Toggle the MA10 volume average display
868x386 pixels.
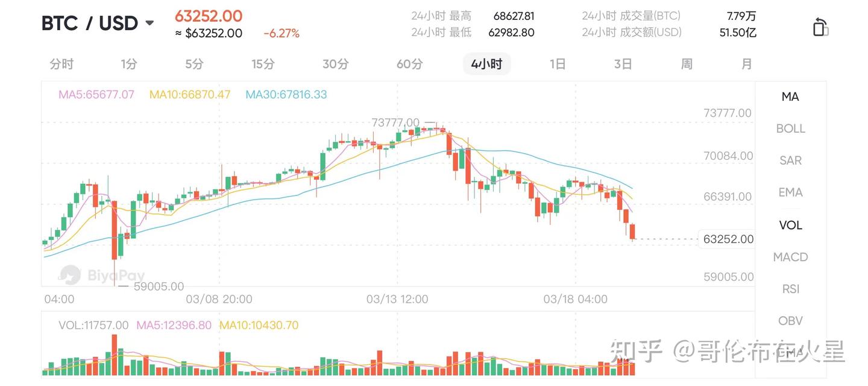[x=259, y=325]
